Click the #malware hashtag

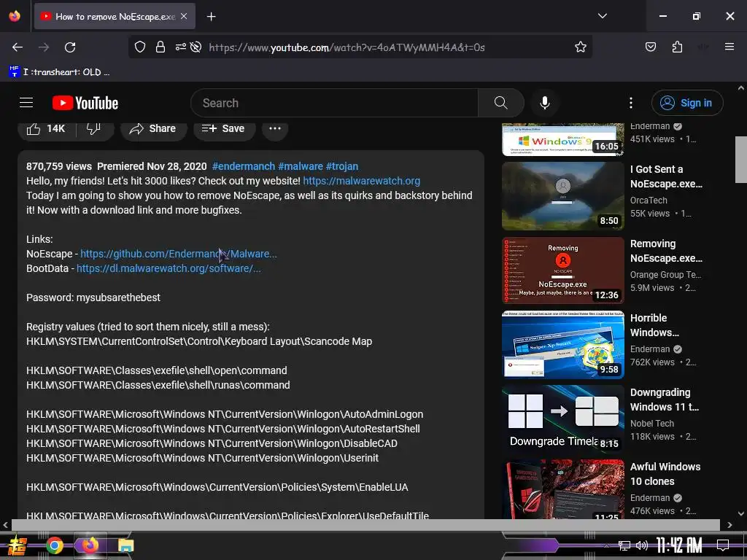pos(300,166)
